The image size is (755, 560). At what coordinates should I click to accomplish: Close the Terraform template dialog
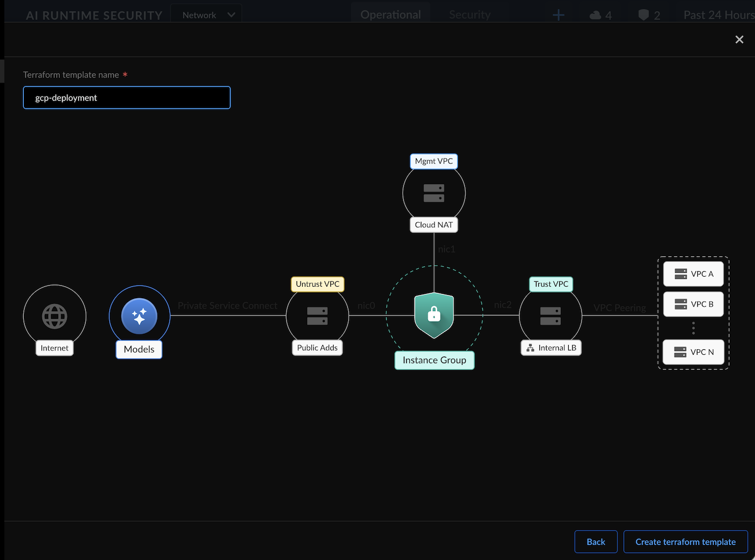(x=739, y=39)
